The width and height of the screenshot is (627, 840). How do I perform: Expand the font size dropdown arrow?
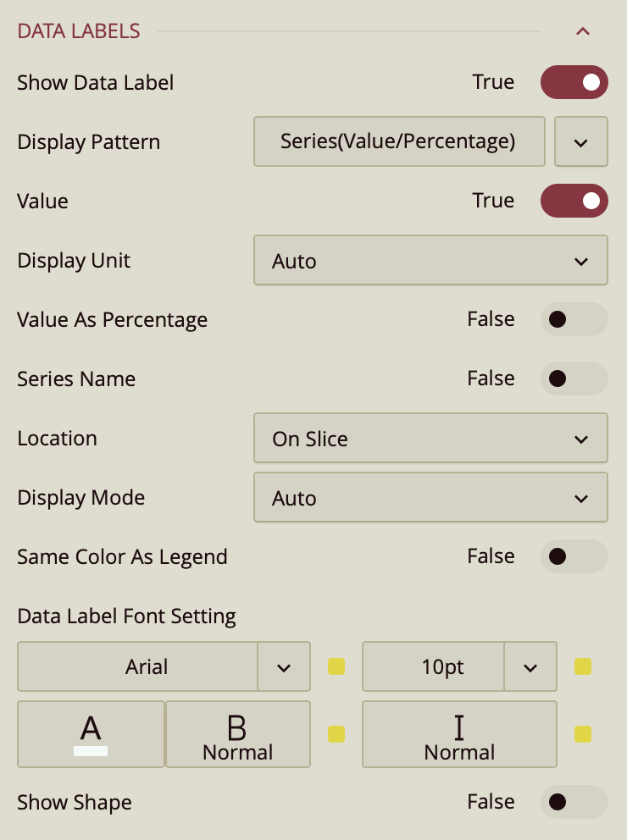click(530, 667)
